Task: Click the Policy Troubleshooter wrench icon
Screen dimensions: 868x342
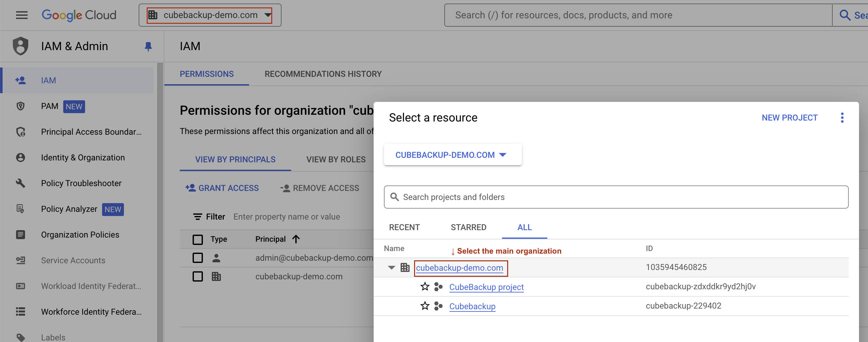Action: (x=21, y=183)
